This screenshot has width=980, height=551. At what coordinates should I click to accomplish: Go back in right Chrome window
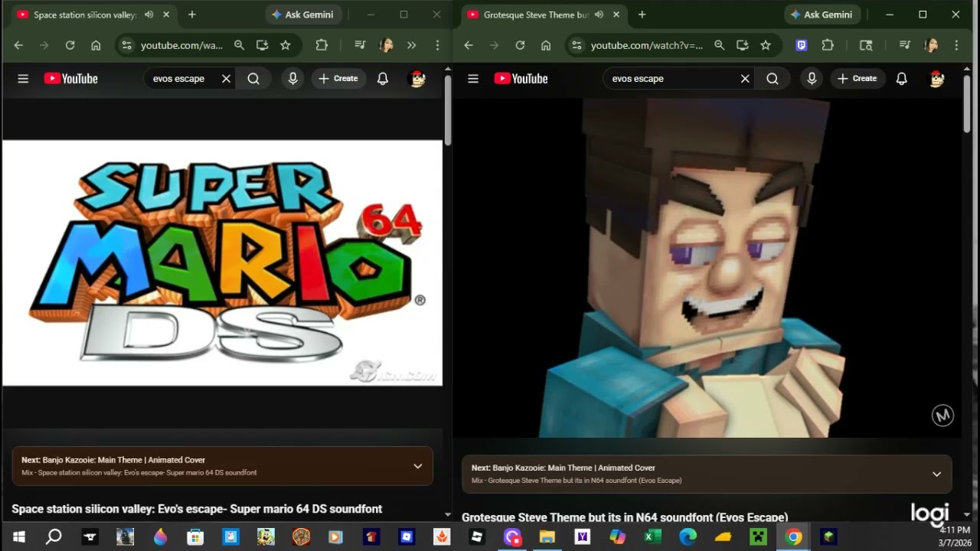click(x=469, y=45)
